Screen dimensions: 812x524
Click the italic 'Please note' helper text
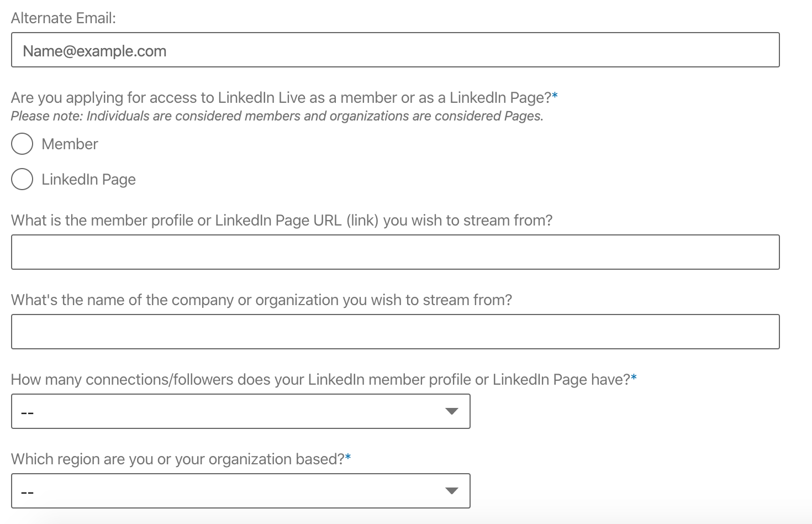[x=277, y=116]
